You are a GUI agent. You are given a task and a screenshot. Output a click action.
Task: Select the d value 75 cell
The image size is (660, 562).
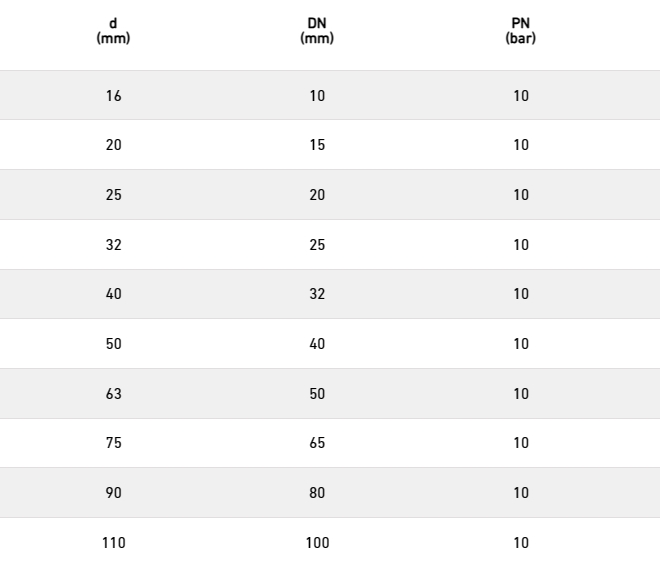point(114,443)
